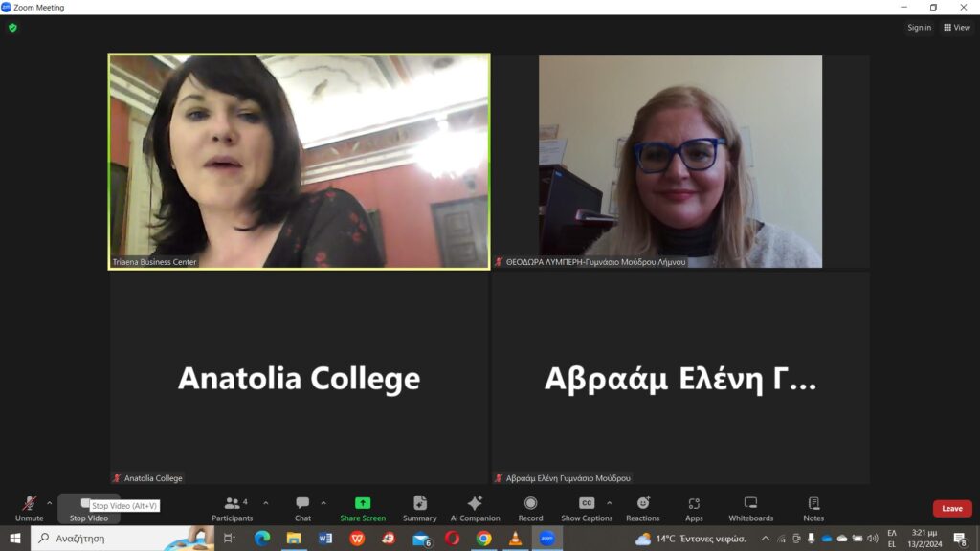Open the Chat panel
This screenshot has height=551, width=980.
[x=302, y=509]
